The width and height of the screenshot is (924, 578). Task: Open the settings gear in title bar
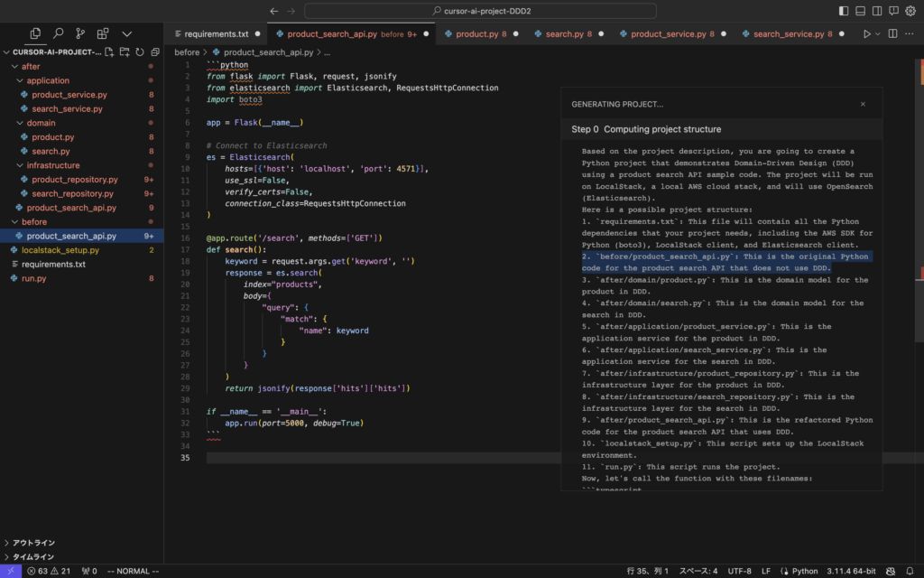coord(910,11)
